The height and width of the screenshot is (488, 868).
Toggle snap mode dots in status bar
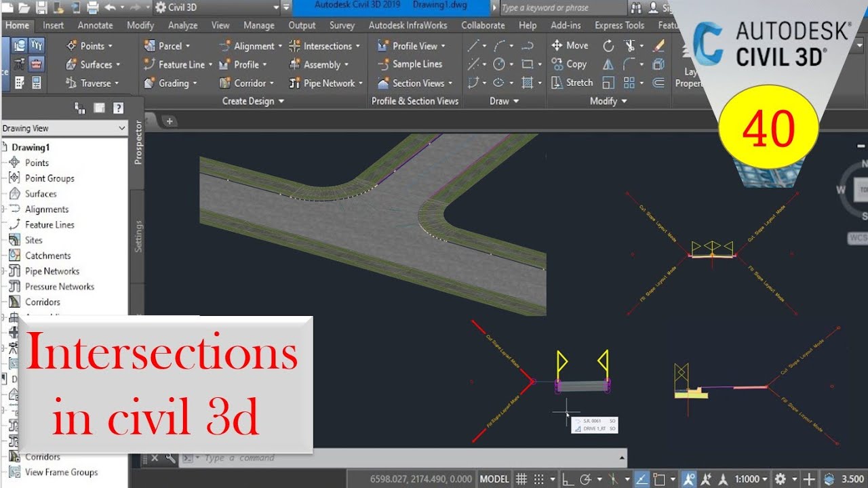click(x=538, y=479)
